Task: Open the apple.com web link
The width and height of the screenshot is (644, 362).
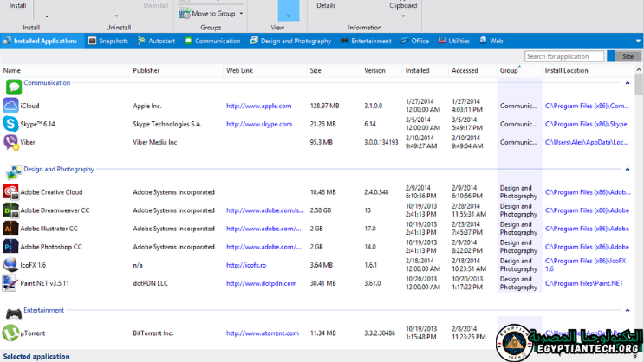Action: pos(258,106)
